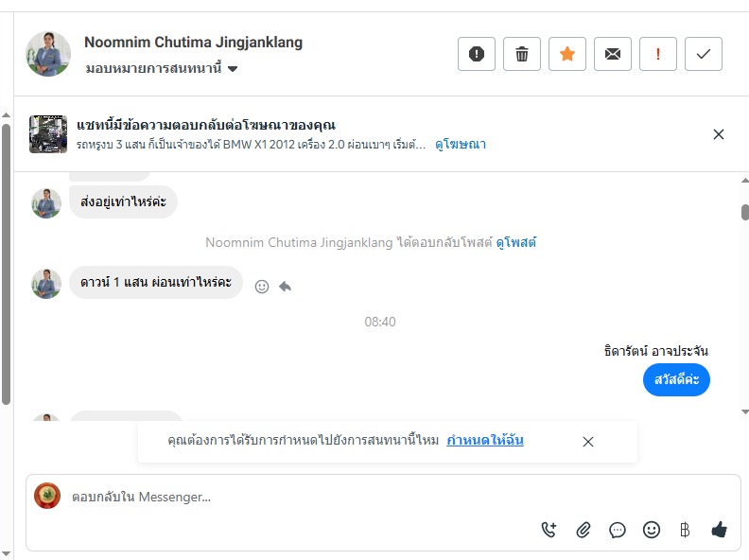Click the phone call request icon
749x560 pixels.
point(549,530)
